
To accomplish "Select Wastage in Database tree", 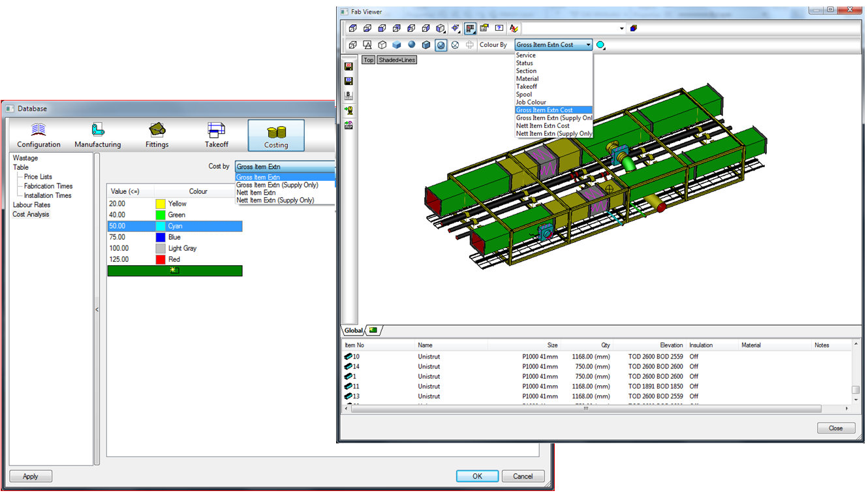I will (x=25, y=158).
